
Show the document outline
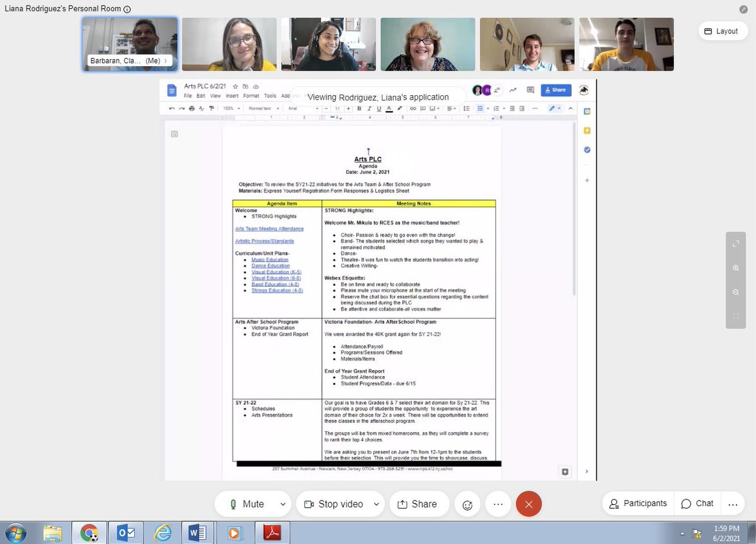point(175,134)
